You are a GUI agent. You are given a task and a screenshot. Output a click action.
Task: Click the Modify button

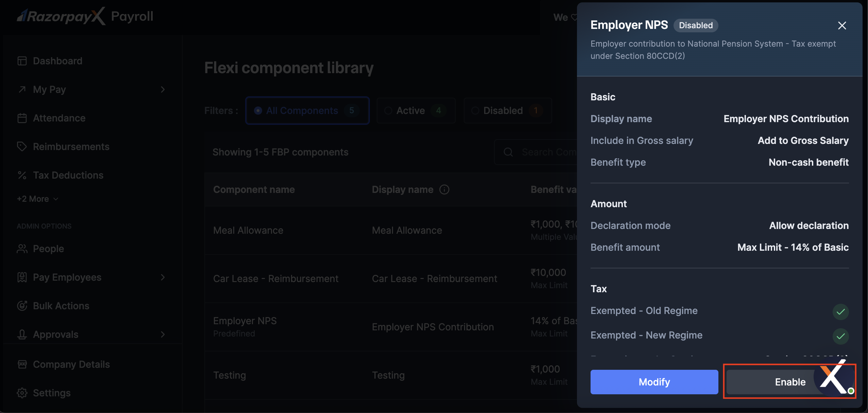654,382
